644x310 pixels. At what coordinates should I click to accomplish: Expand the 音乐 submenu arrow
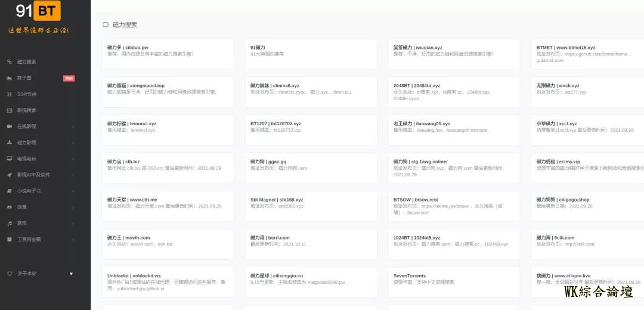pyautogui.click(x=73, y=224)
